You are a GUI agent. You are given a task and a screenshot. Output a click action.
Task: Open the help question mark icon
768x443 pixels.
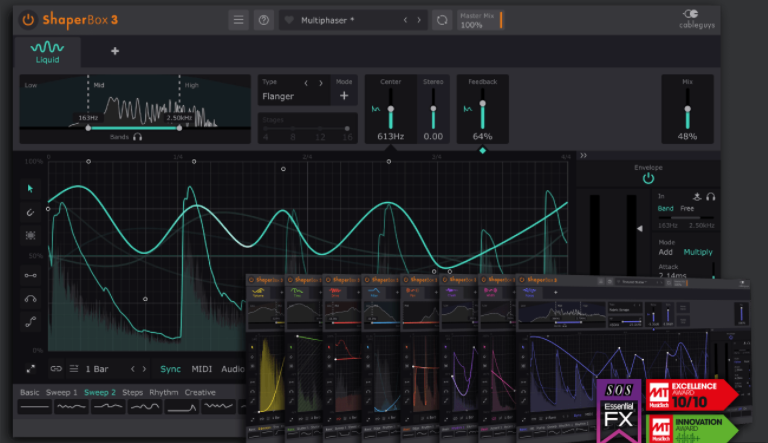[264, 20]
